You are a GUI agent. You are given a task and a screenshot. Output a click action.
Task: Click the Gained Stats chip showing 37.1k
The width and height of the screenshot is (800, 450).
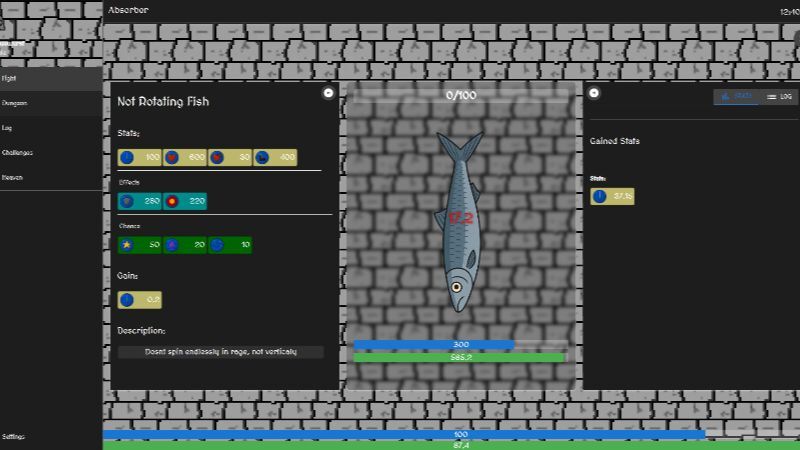(612, 196)
